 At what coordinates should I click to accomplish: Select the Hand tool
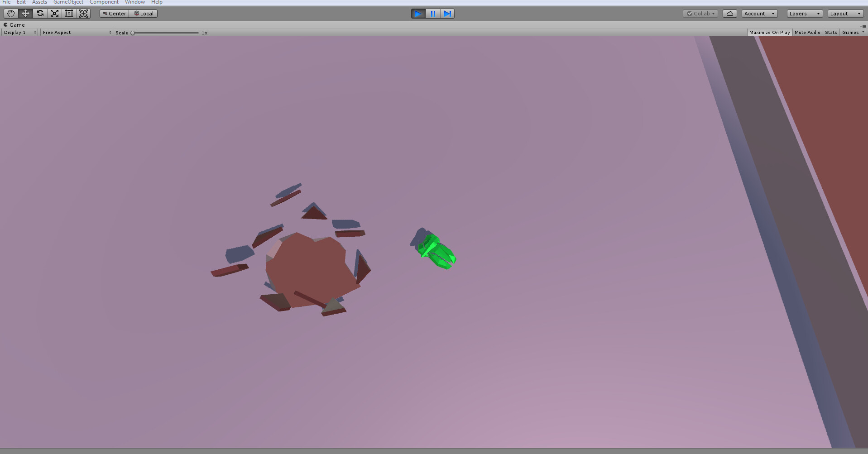pyautogui.click(x=11, y=14)
